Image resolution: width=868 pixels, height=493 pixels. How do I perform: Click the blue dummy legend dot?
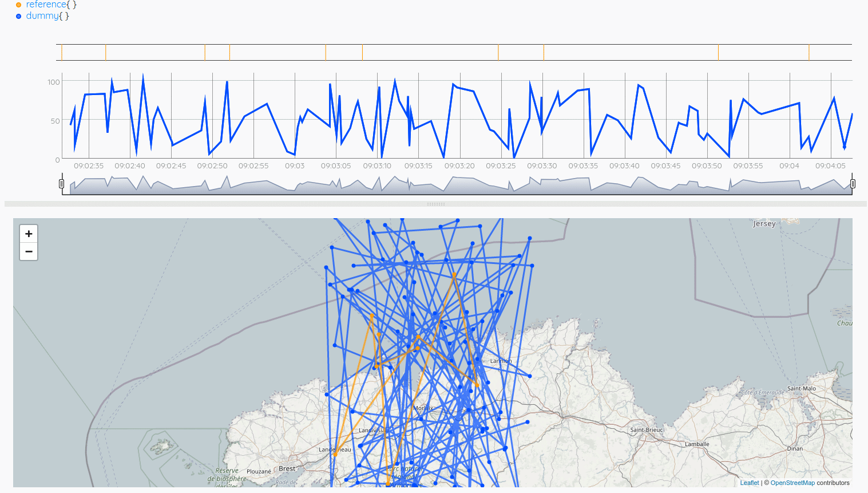point(18,16)
